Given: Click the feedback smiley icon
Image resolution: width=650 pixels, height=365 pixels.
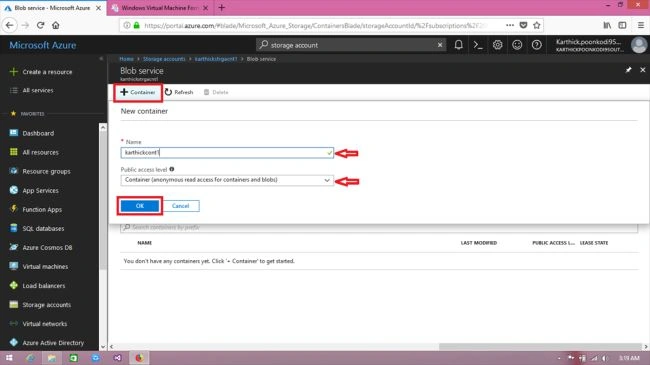Looking at the screenshot, I should [x=517, y=45].
